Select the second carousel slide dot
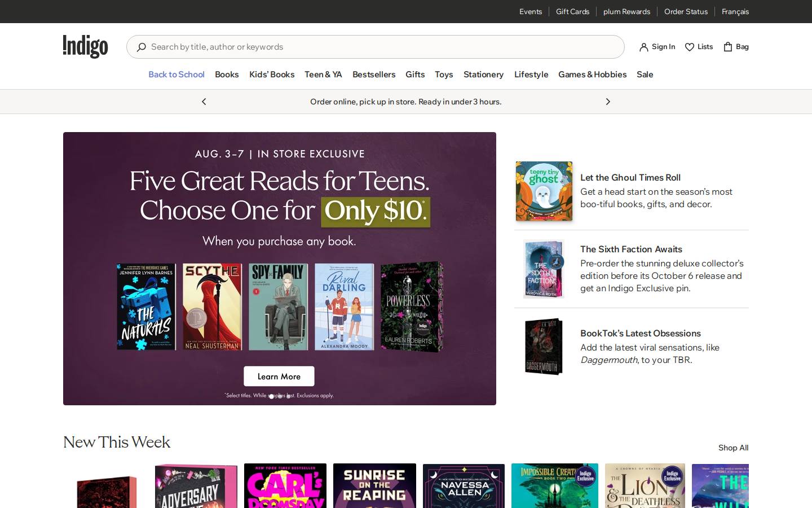 (x=280, y=396)
